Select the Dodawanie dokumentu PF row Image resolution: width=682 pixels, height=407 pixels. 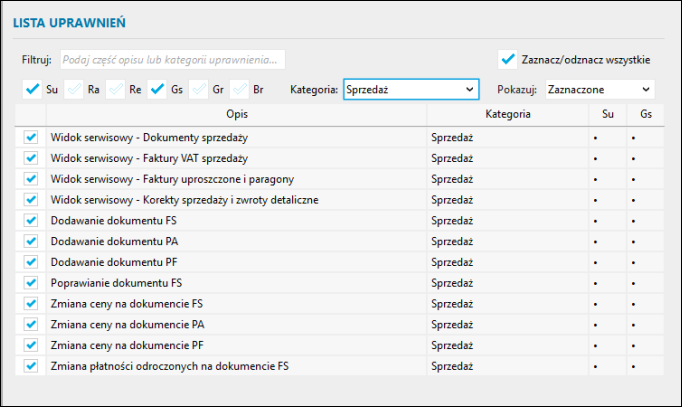point(236,261)
